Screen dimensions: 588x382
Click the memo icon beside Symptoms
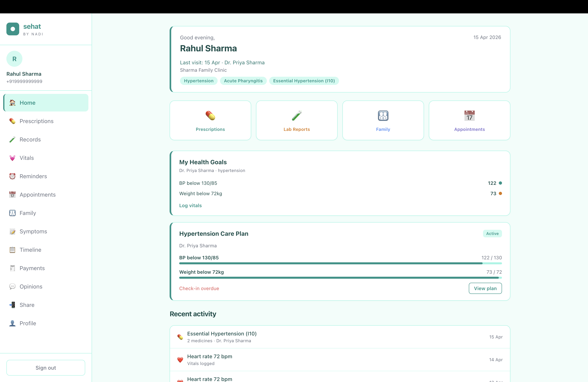(12, 232)
